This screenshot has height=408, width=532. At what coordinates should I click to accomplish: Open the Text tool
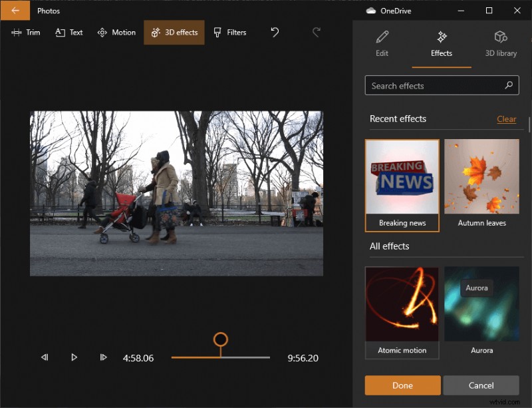click(x=68, y=32)
